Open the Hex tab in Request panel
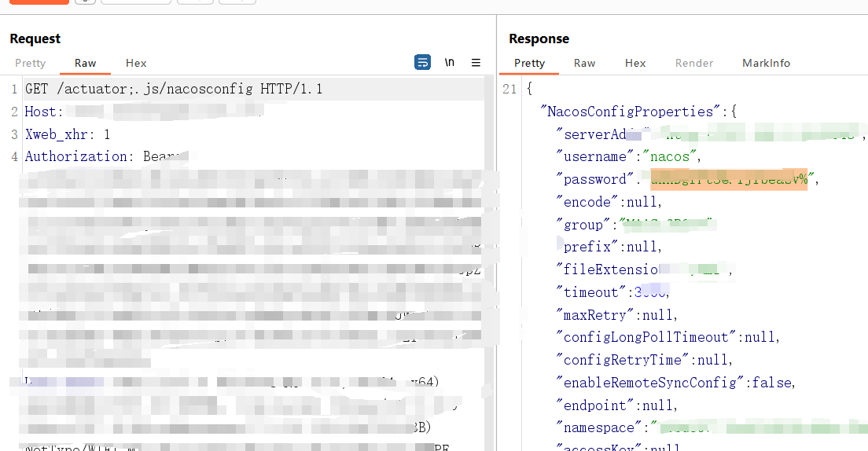868x451 pixels. coord(136,63)
